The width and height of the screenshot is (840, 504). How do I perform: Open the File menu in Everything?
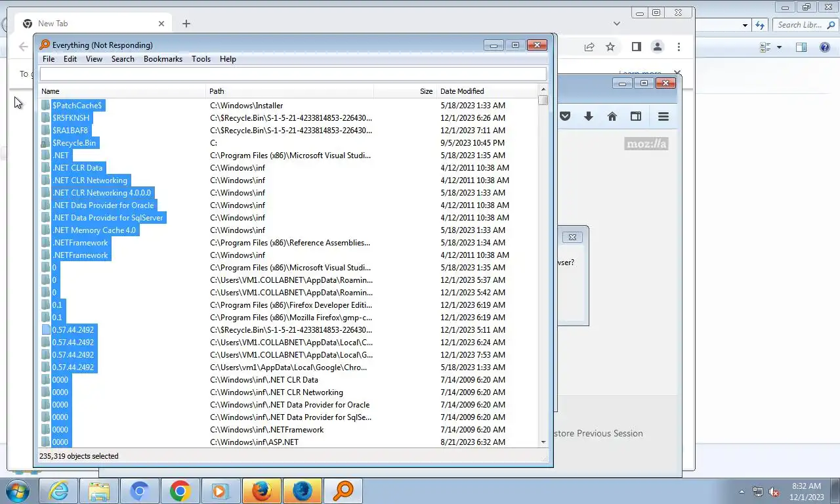coord(49,59)
